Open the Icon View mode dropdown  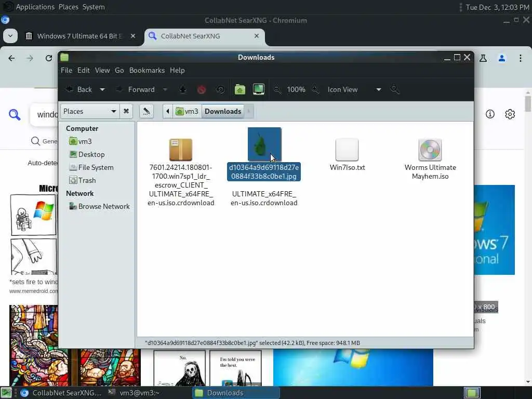pos(354,89)
